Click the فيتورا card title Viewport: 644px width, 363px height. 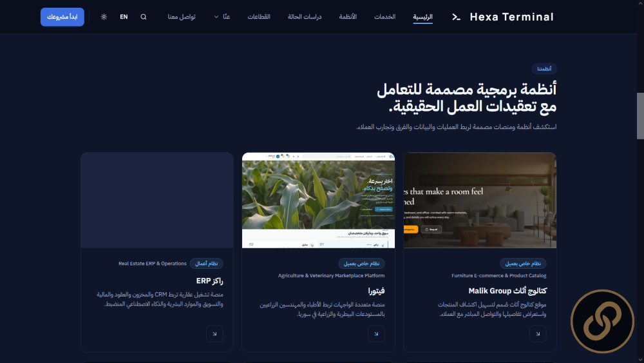coord(376,291)
